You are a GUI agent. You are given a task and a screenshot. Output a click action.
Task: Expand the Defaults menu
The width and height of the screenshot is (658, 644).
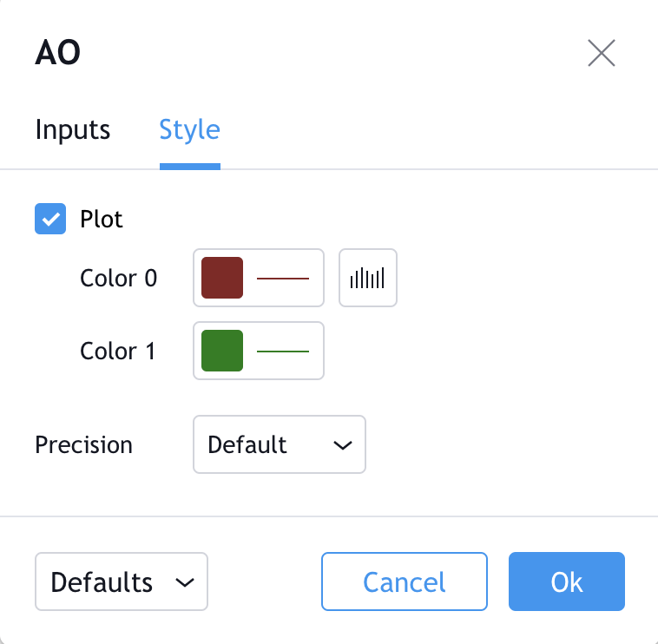click(122, 582)
